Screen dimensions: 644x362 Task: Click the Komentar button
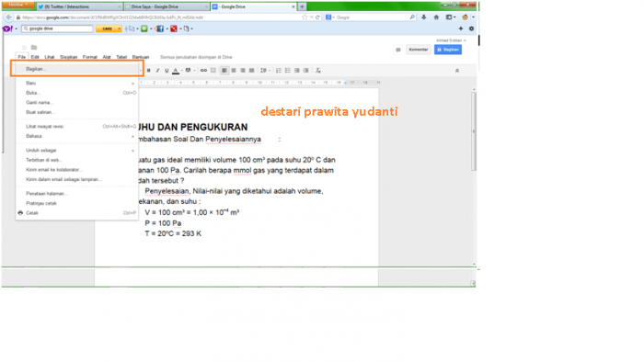[418, 50]
